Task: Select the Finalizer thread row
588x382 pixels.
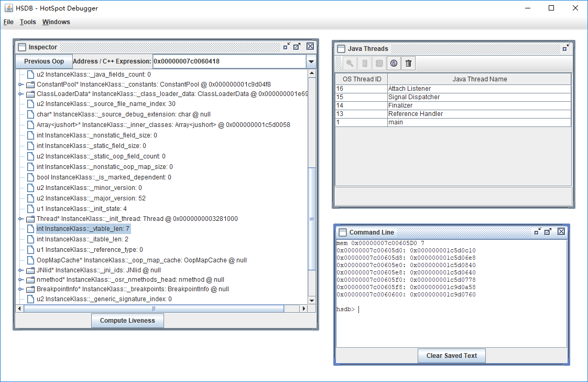Action: pos(453,105)
